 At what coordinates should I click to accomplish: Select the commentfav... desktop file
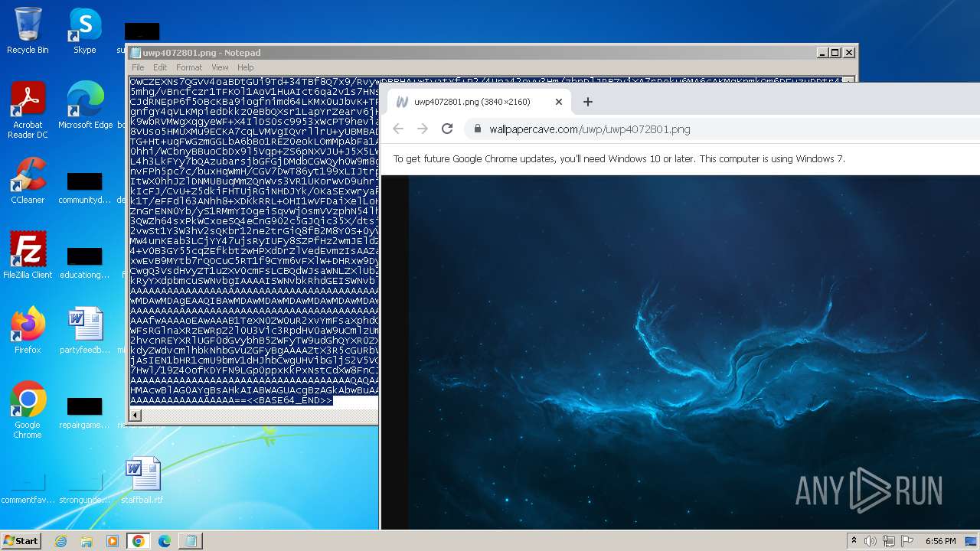(x=28, y=490)
